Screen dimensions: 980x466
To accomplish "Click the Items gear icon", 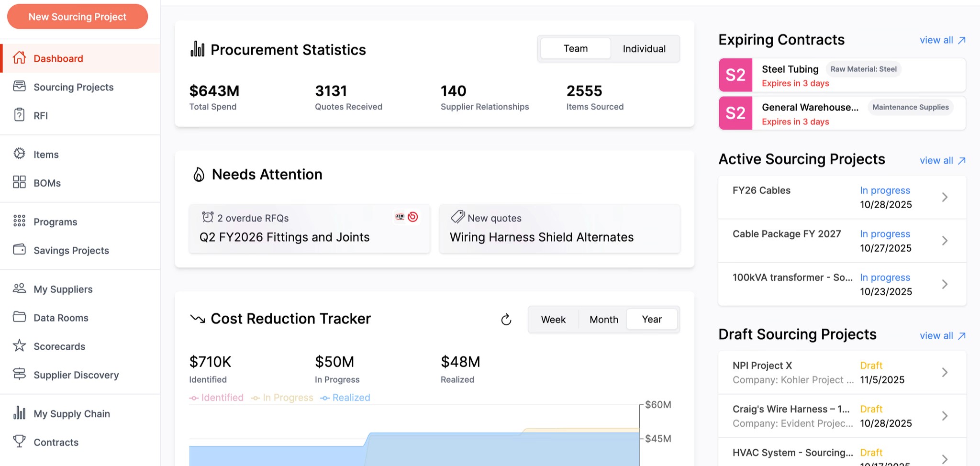I will tap(19, 154).
